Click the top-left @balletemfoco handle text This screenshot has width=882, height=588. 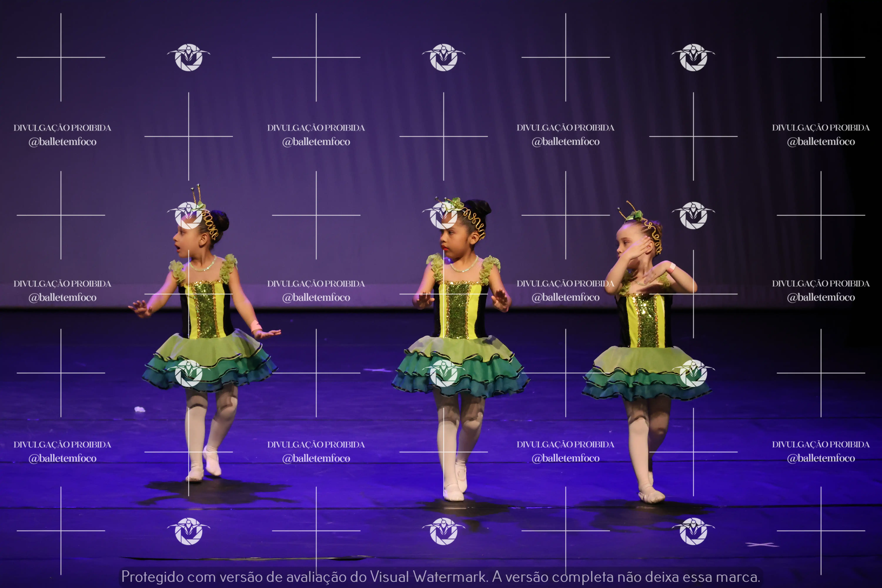click(62, 142)
